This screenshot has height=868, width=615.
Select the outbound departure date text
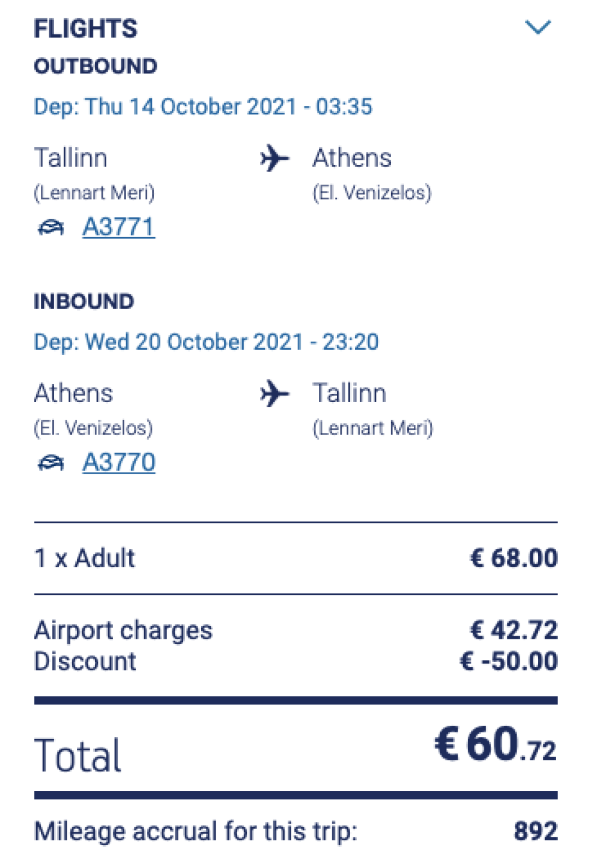click(203, 107)
